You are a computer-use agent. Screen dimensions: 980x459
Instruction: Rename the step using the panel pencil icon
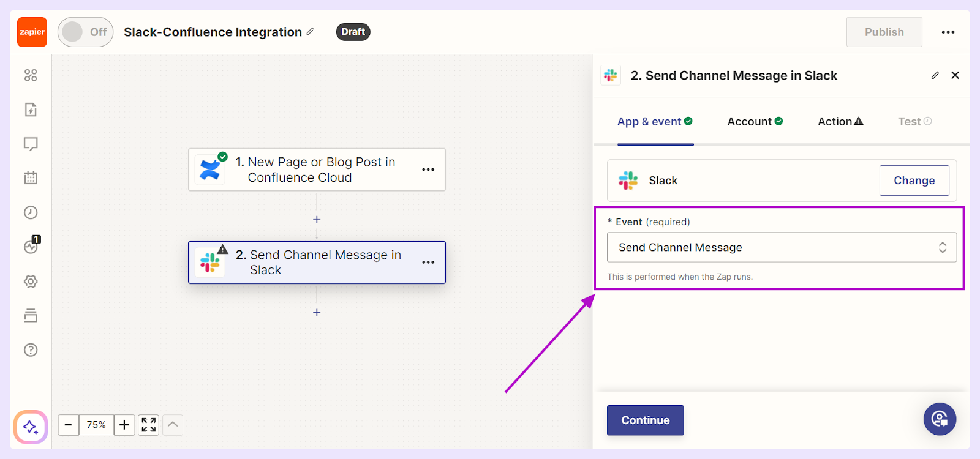(x=935, y=75)
